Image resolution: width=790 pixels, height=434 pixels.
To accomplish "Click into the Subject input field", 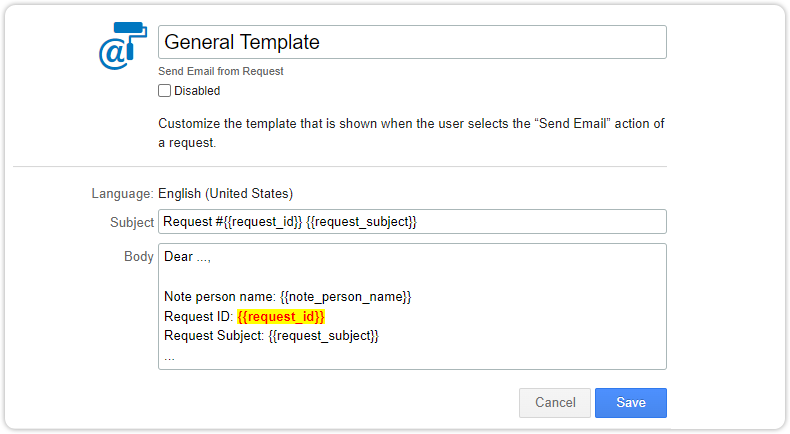I will (412, 222).
